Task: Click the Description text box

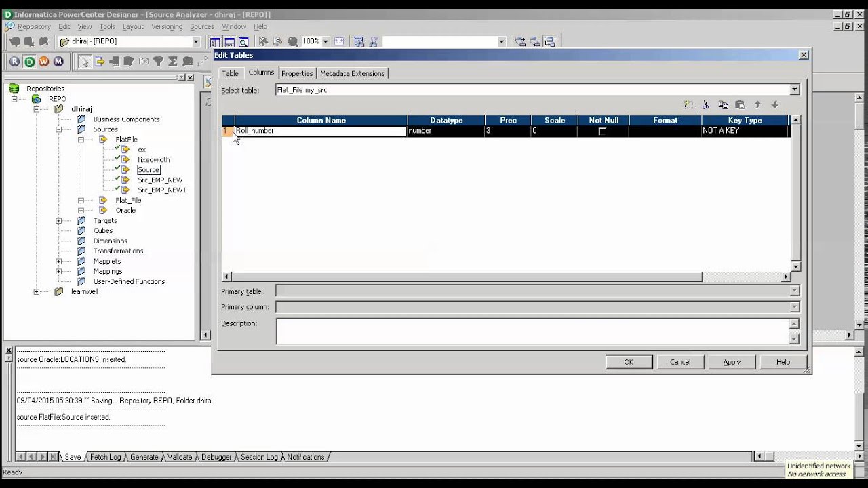Action: pyautogui.click(x=532, y=331)
